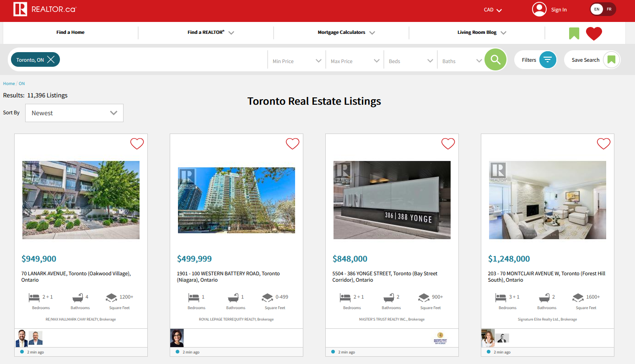This screenshot has width=635, height=364.
Task: Favourite the 70 Montclair Avenue W listing
Action: [x=604, y=144]
